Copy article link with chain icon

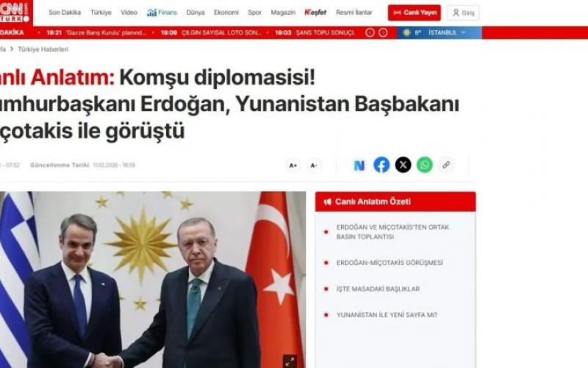point(446,165)
